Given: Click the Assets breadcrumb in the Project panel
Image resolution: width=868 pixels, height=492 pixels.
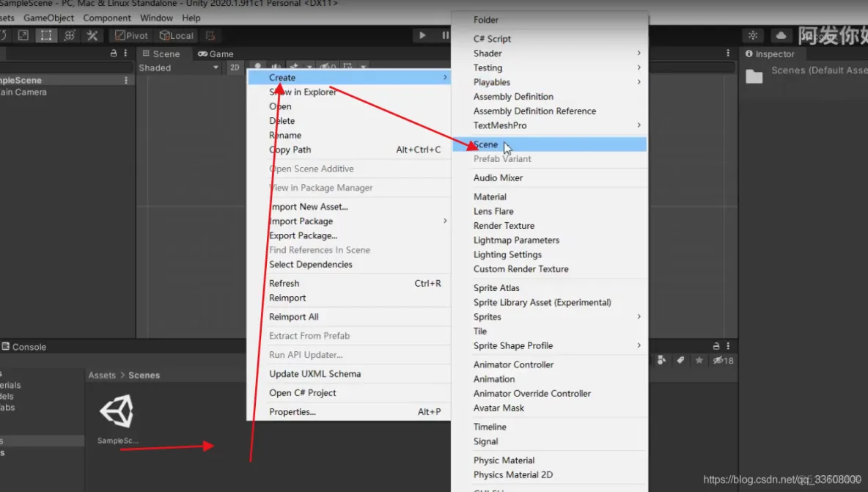Looking at the screenshot, I should [x=102, y=375].
